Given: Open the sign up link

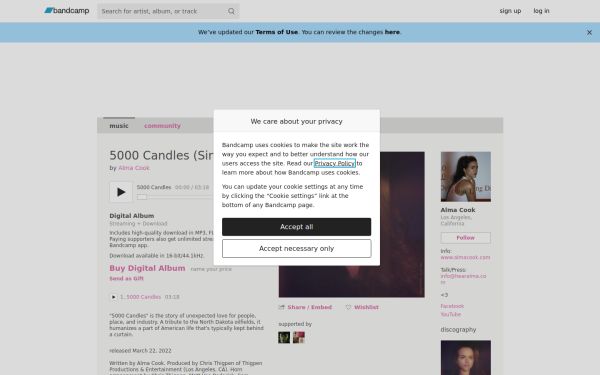Looking at the screenshot, I should [510, 11].
